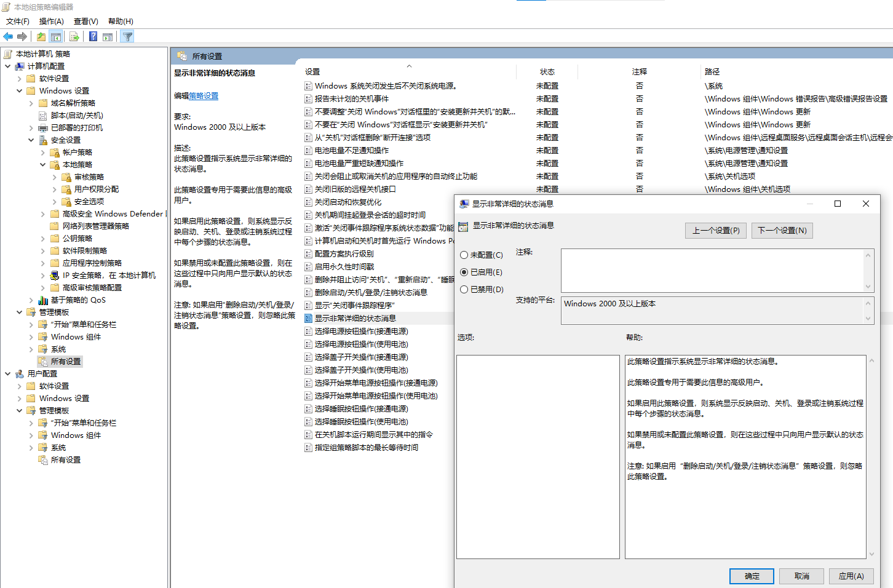The width and height of the screenshot is (893, 588).
Task: Collapse the 用户配置 tree node
Action: pos(7,374)
